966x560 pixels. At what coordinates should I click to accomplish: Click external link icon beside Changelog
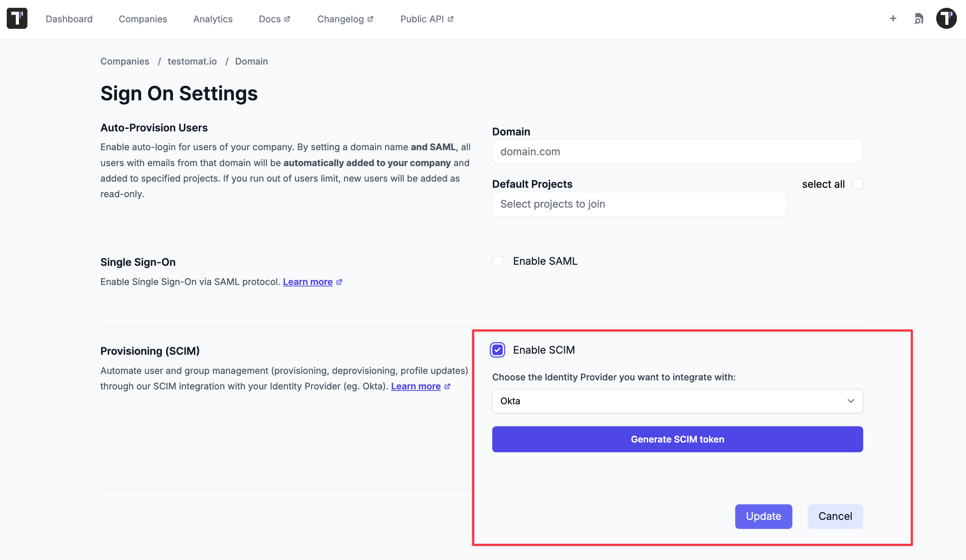pyautogui.click(x=370, y=19)
